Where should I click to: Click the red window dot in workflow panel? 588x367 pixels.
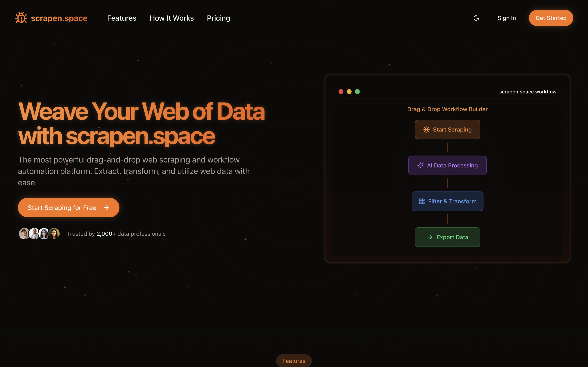tap(341, 92)
